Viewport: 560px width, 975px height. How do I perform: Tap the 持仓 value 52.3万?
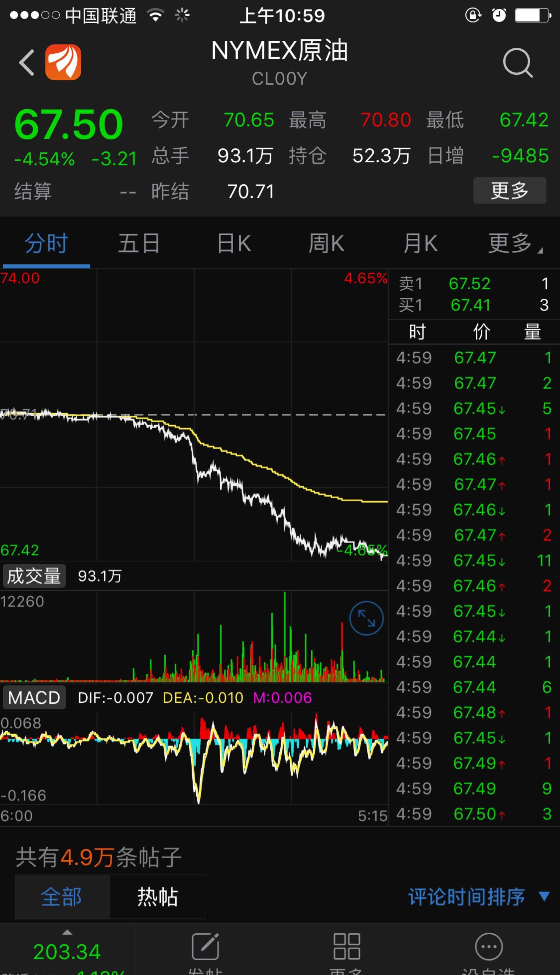(x=382, y=156)
